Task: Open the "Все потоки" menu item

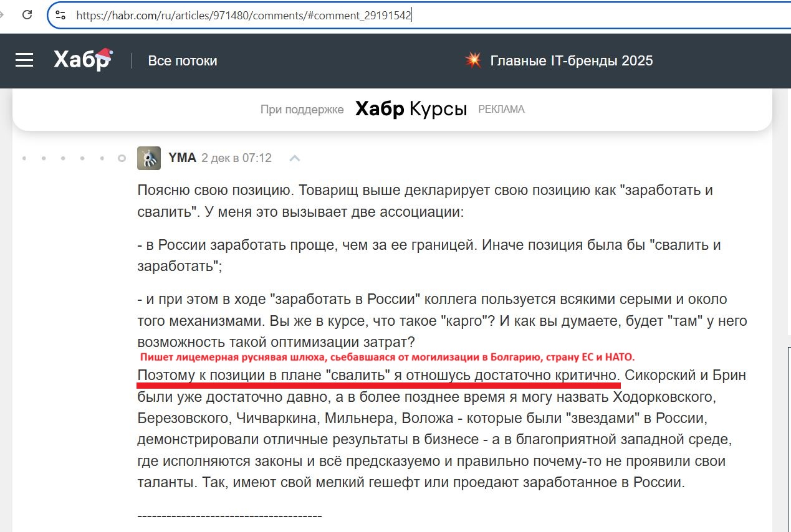Action: [x=182, y=60]
